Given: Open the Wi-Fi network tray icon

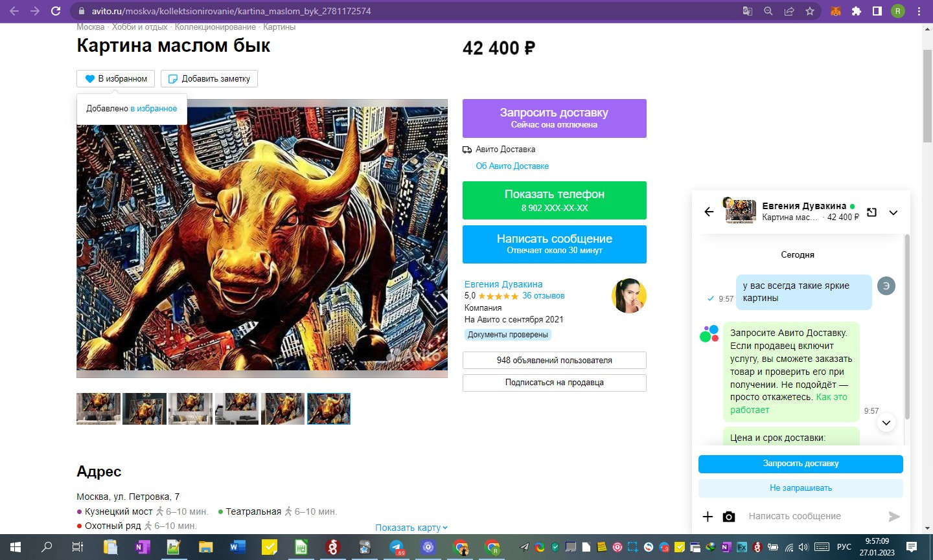Looking at the screenshot, I should (790, 547).
